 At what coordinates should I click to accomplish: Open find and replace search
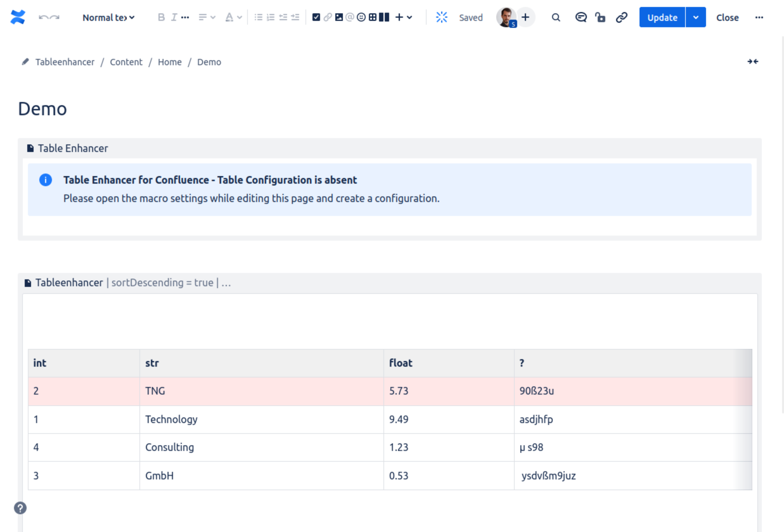click(x=556, y=17)
